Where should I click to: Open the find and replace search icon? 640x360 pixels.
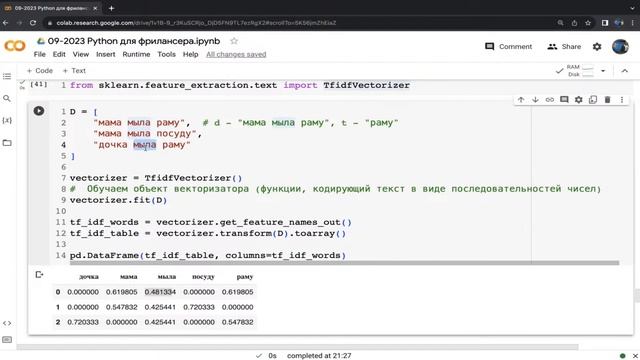(x=7, y=98)
